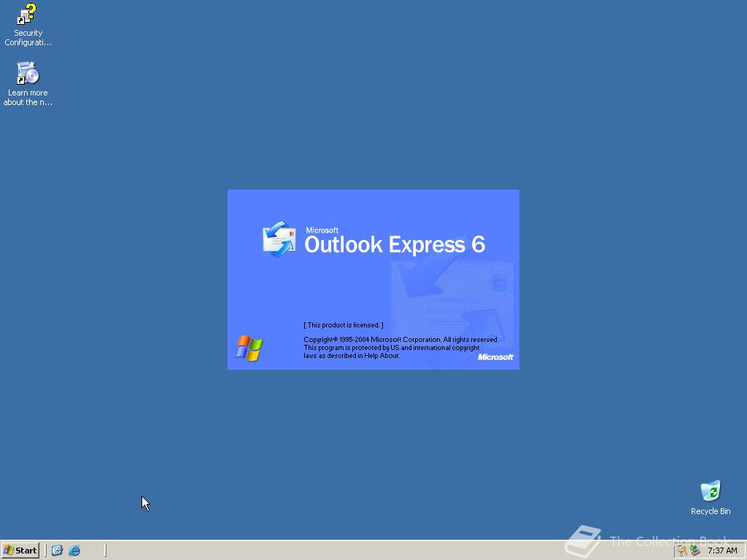747x560 pixels.
Task: Click the Outlook Express 6 splash screen
Action: (373, 279)
